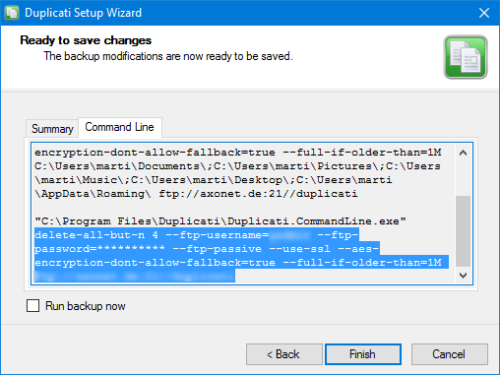
Task: Click the Duplicati title bar app icon
Action: coord(12,13)
